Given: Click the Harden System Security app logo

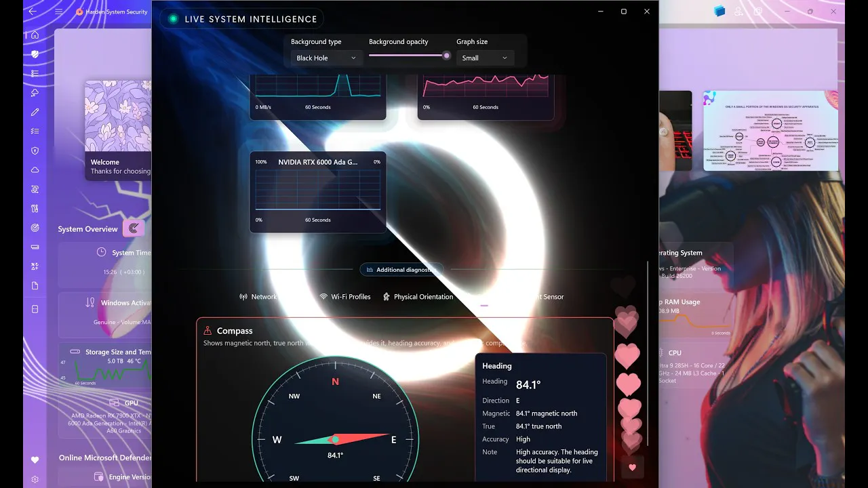Looking at the screenshot, I should click(79, 12).
